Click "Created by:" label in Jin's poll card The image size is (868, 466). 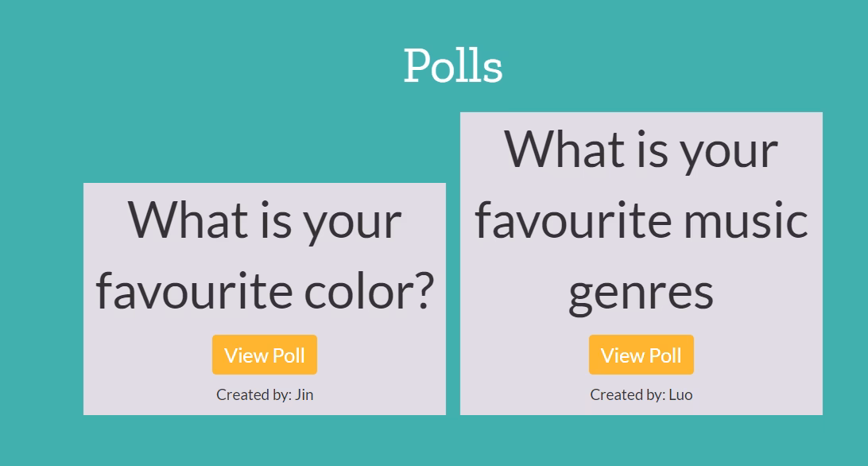254,394
